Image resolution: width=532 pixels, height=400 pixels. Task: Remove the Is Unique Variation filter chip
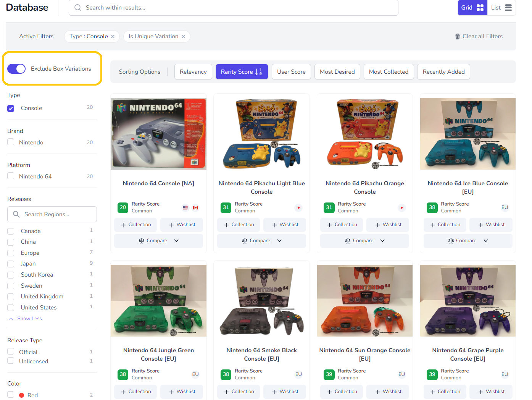(183, 37)
